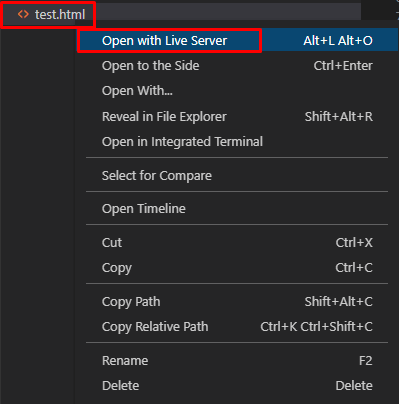Image resolution: width=399 pixels, height=404 pixels.
Task: Click the Ctrl+K Ctrl+Shift+C shortcut label
Action: (316, 327)
